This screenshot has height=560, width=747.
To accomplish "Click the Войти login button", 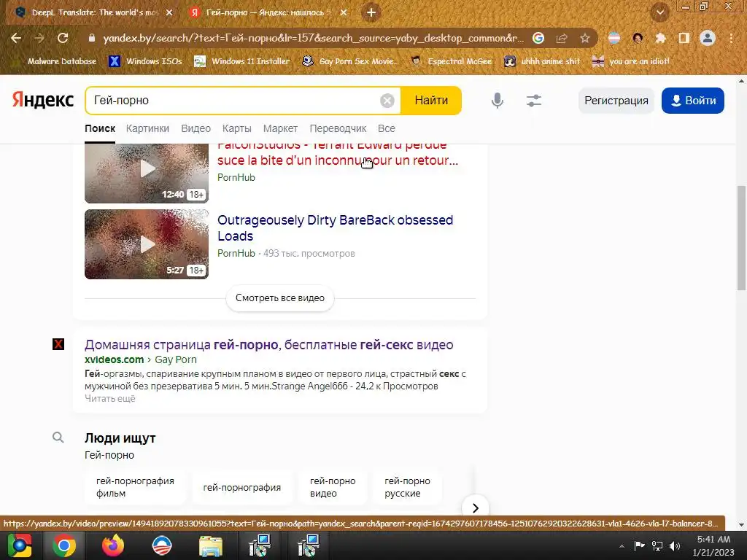I will click(x=693, y=101).
